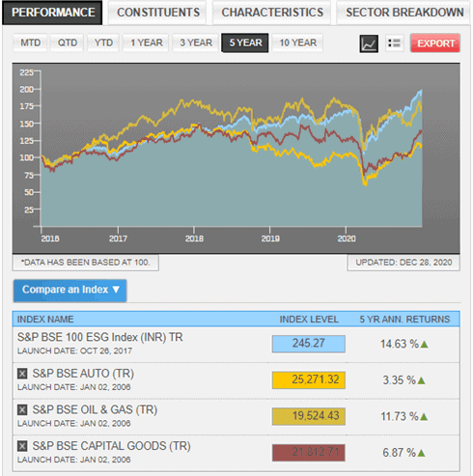Click the 2020 marker on chart axis
This screenshot has width=473, height=476.
tap(347, 238)
